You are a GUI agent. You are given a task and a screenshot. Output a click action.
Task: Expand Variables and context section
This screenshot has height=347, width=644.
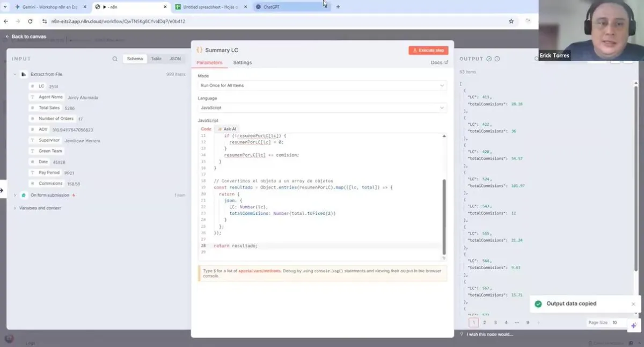tap(15, 208)
